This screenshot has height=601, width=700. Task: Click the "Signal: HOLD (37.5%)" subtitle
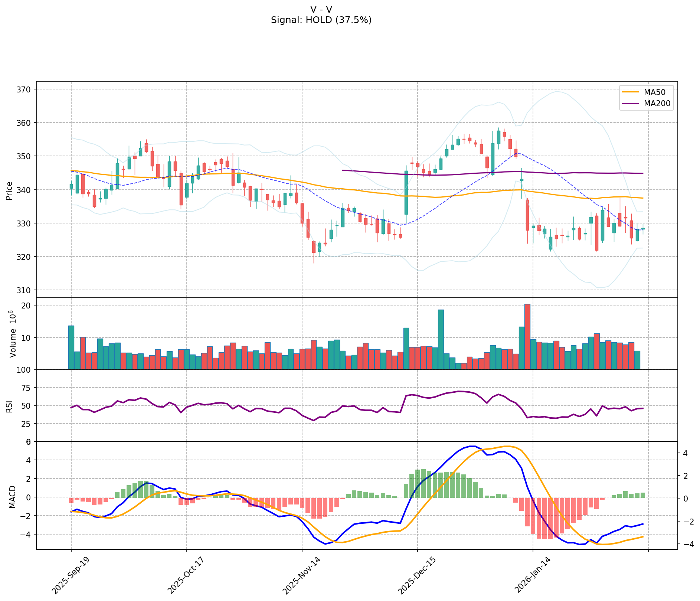[x=321, y=20]
